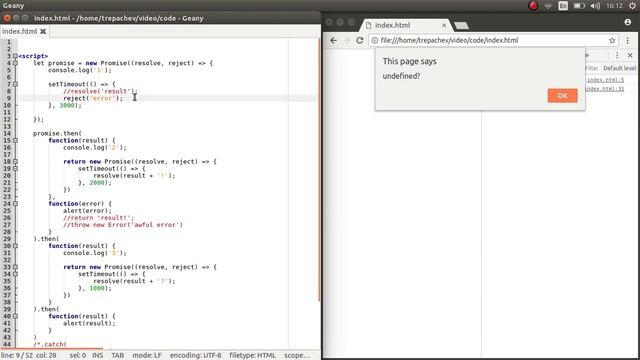Close the index.html browser tab
Viewport: 640px width, 360px height.
pos(444,25)
